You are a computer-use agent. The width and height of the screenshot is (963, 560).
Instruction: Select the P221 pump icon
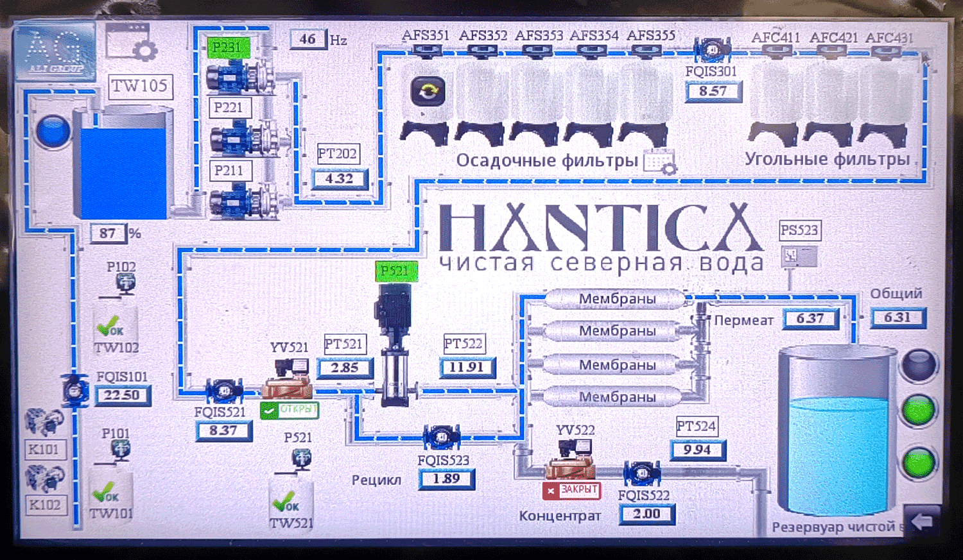(244, 139)
